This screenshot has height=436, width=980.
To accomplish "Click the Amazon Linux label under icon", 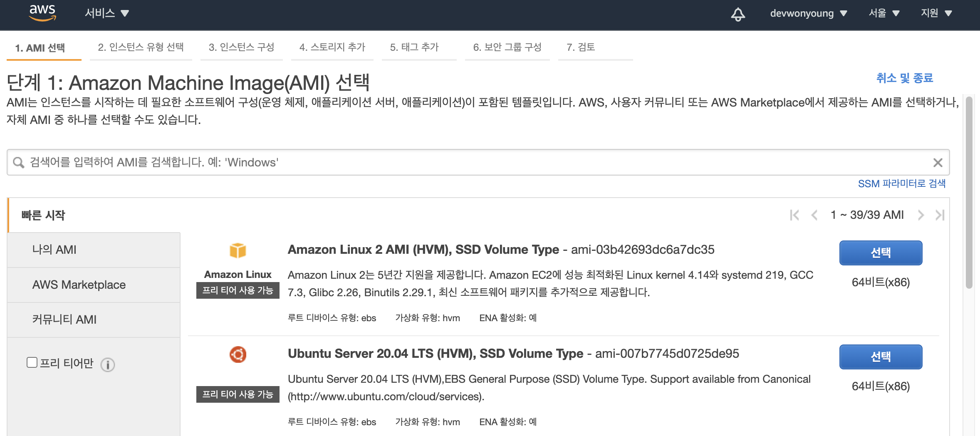I will tap(238, 275).
